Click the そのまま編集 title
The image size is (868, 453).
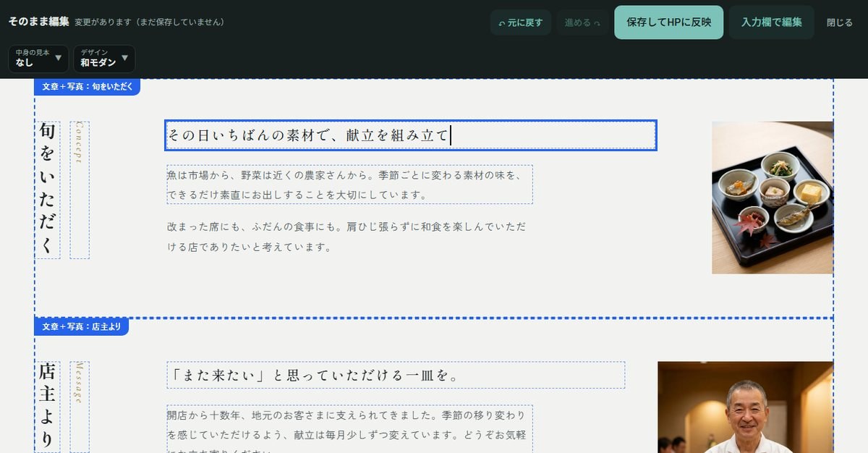[38, 22]
